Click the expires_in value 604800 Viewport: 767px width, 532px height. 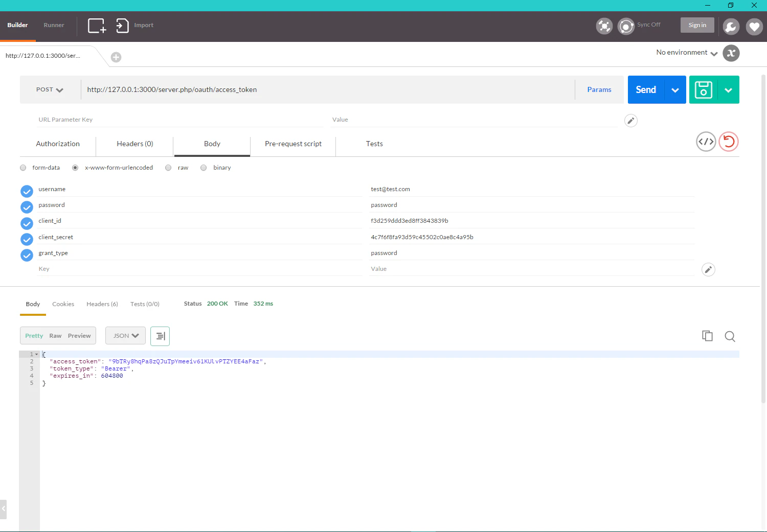(112, 376)
